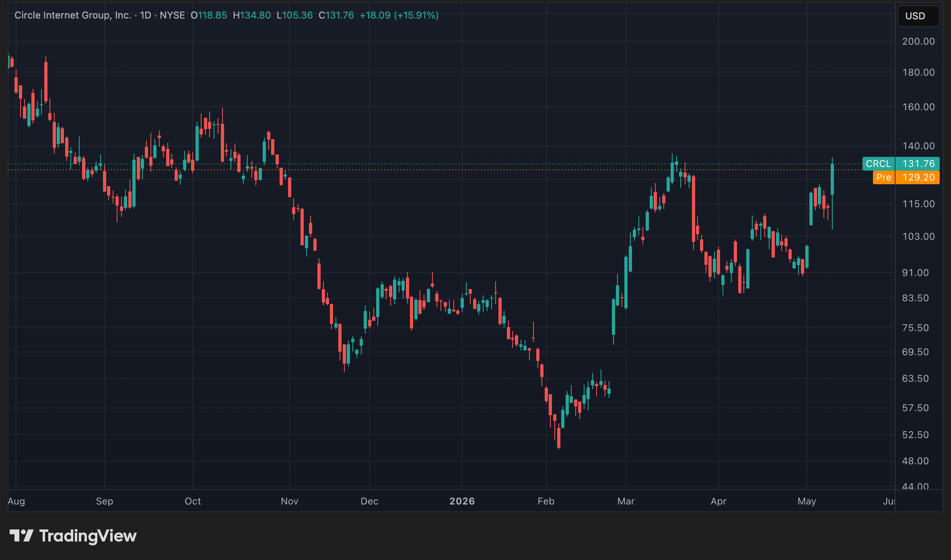The height and width of the screenshot is (560, 951).
Task: Click the 83.50 price axis label
Action: (916, 298)
